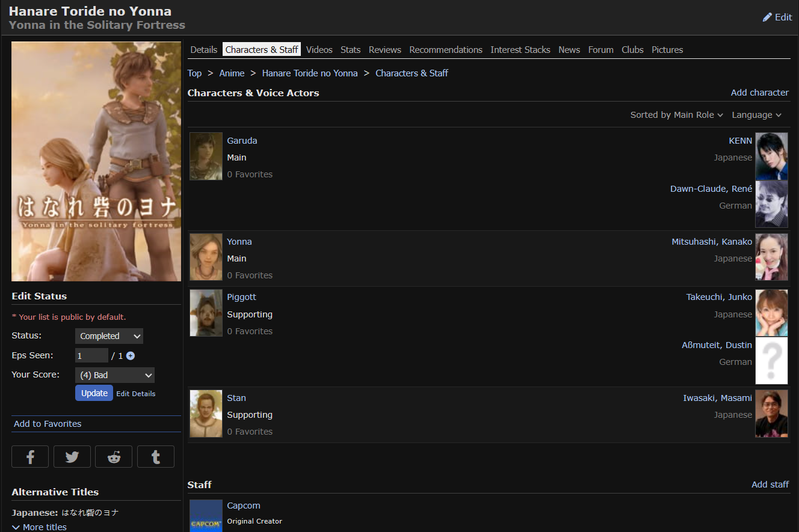Click Hanare Toride no Yonna breadcrumb
The width and height of the screenshot is (799, 532).
[310, 73]
